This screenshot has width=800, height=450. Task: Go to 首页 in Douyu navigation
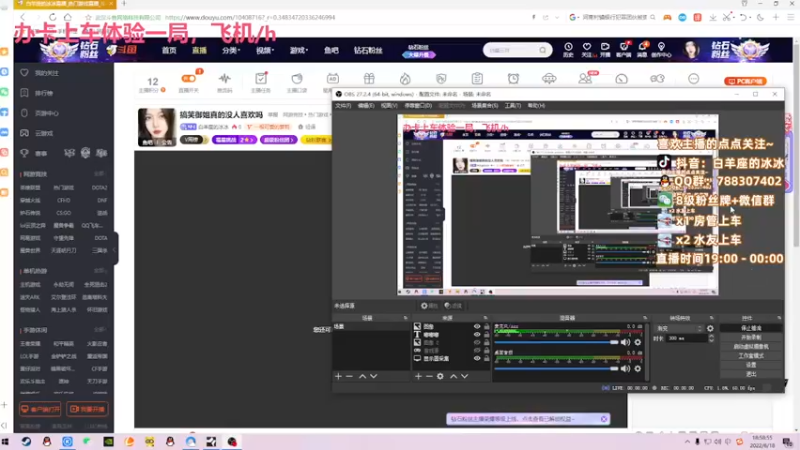click(x=169, y=51)
